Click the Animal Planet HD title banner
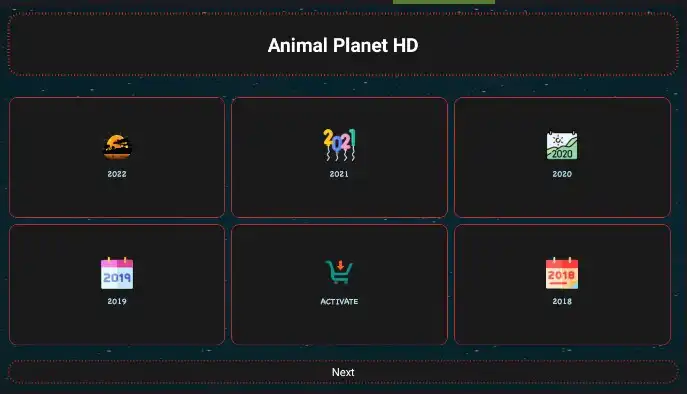Viewport: 687px width, 394px height. pos(343,44)
